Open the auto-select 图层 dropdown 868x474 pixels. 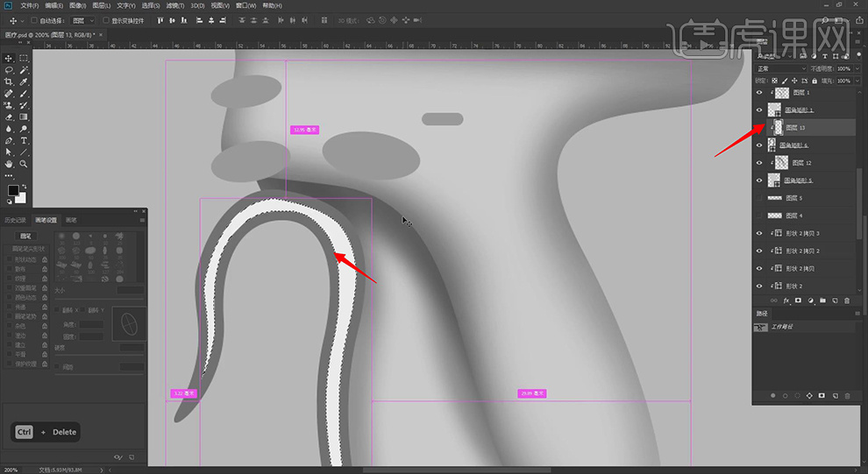pyautogui.click(x=83, y=20)
